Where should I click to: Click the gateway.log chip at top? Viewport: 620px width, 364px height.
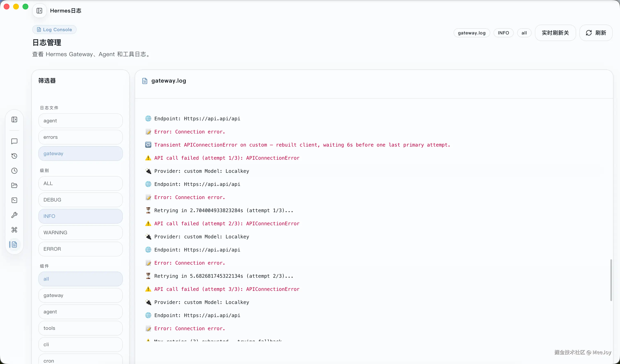pyautogui.click(x=471, y=33)
